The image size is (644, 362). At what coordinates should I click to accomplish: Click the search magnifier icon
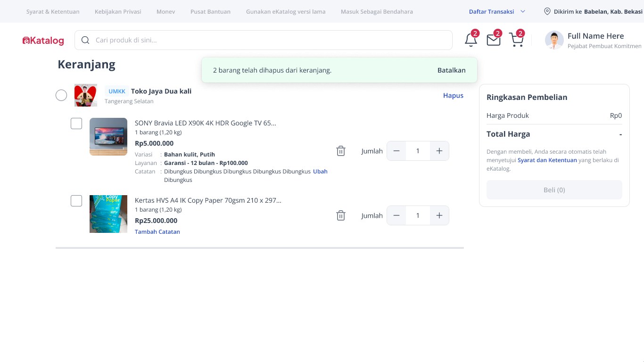point(85,40)
